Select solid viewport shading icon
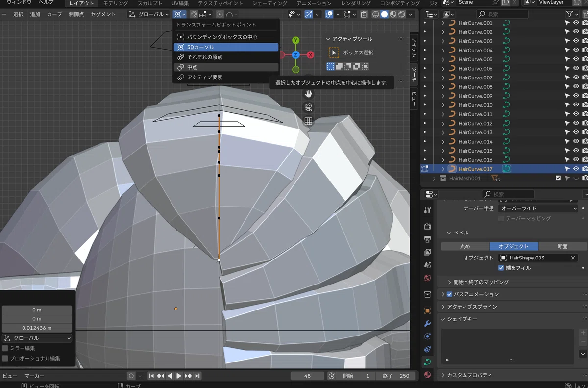This screenshot has width=588, height=388. (x=385, y=14)
